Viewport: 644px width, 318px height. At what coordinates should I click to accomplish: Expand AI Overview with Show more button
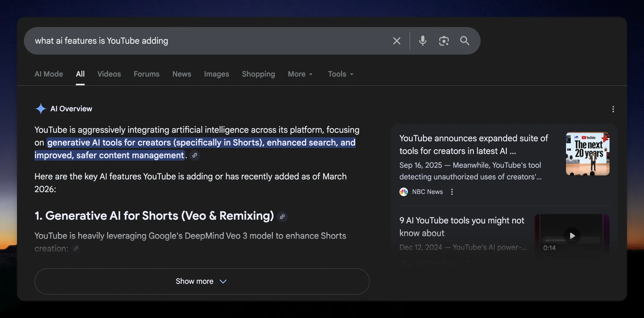[x=202, y=281]
